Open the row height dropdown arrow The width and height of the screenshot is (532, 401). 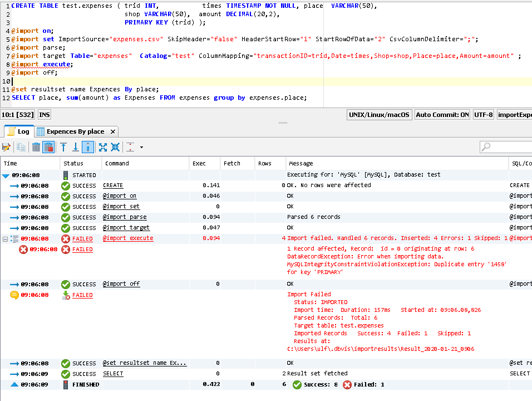pyautogui.click(x=141, y=148)
